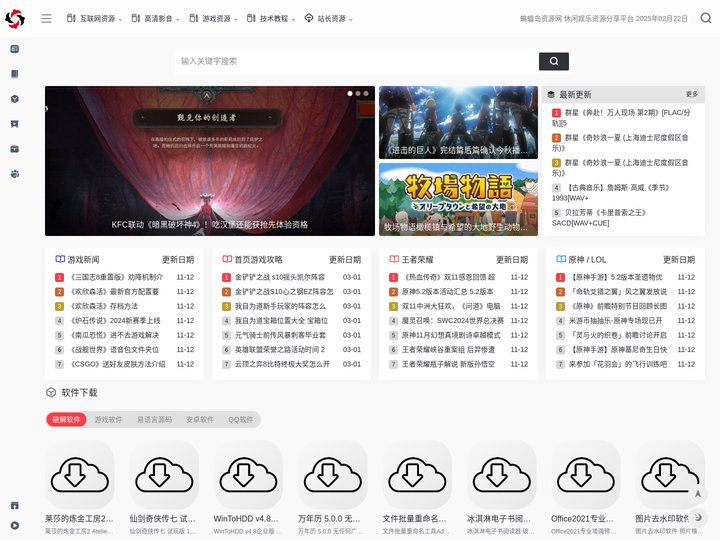The height and width of the screenshot is (540, 720).
Task: Select third carousel indicator dot
Action: pos(366,93)
